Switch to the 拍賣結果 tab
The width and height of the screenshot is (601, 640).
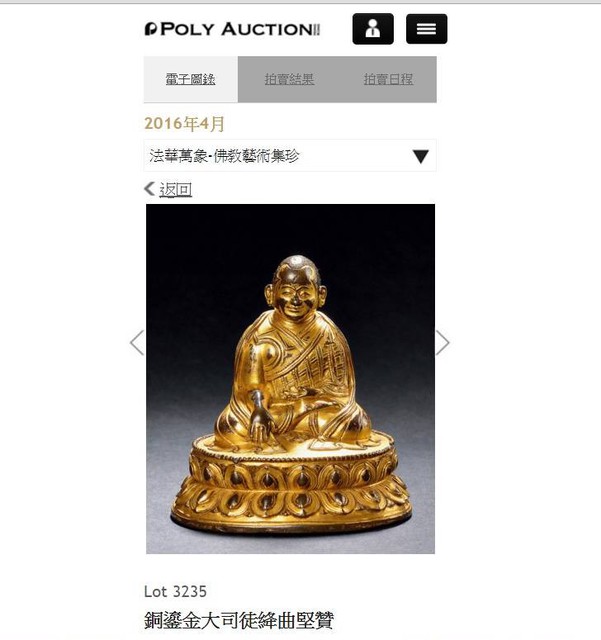[289, 79]
